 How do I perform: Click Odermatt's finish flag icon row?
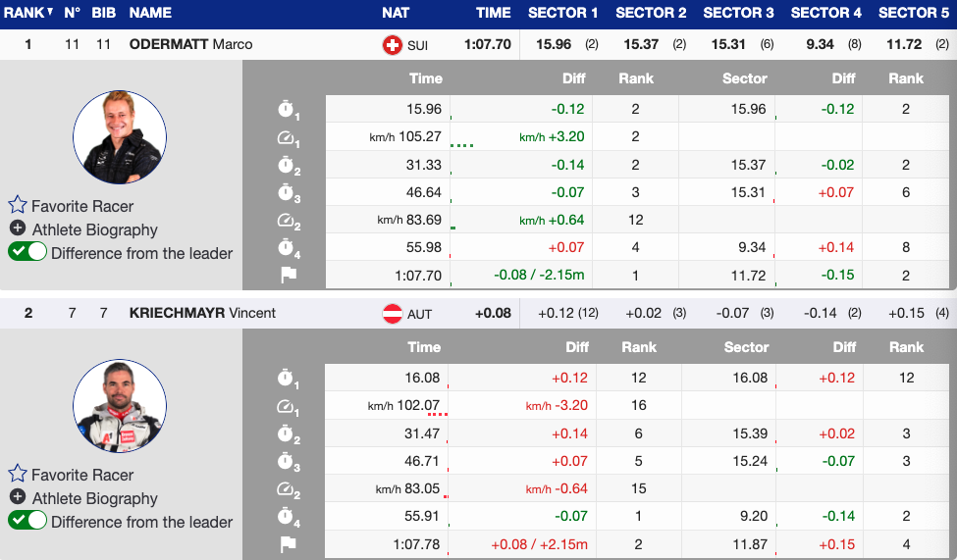pyautogui.click(x=289, y=276)
